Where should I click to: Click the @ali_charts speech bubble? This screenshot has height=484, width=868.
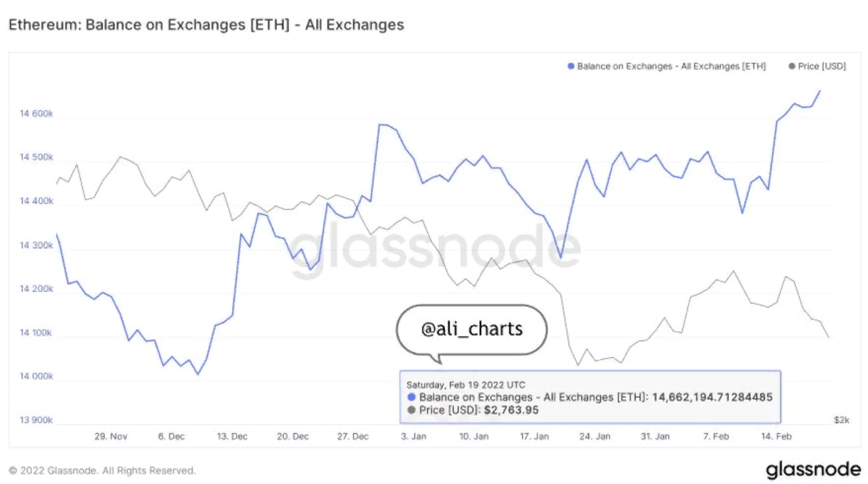(471, 329)
